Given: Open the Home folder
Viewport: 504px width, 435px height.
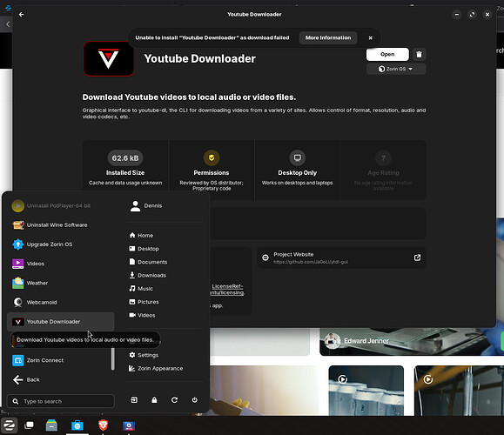Looking at the screenshot, I should 165,235.
